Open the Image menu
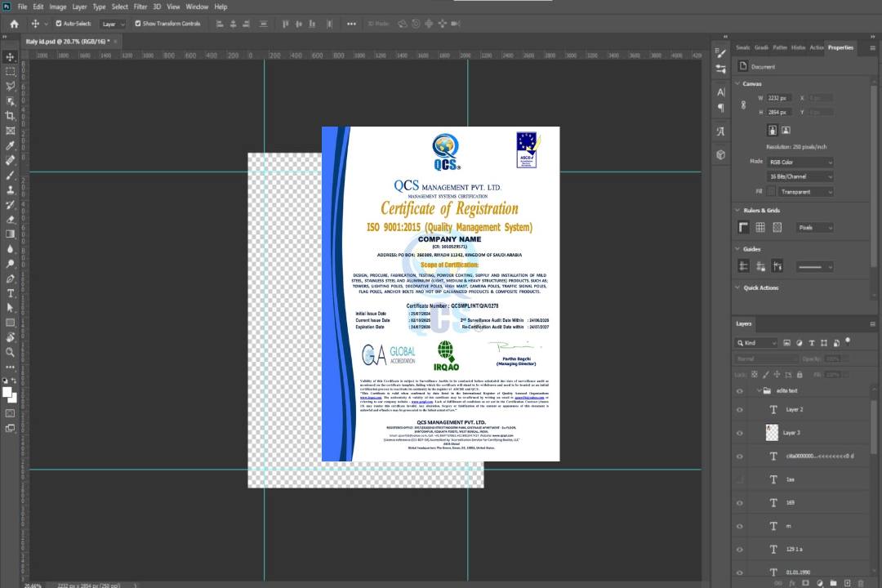 pos(57,7)
